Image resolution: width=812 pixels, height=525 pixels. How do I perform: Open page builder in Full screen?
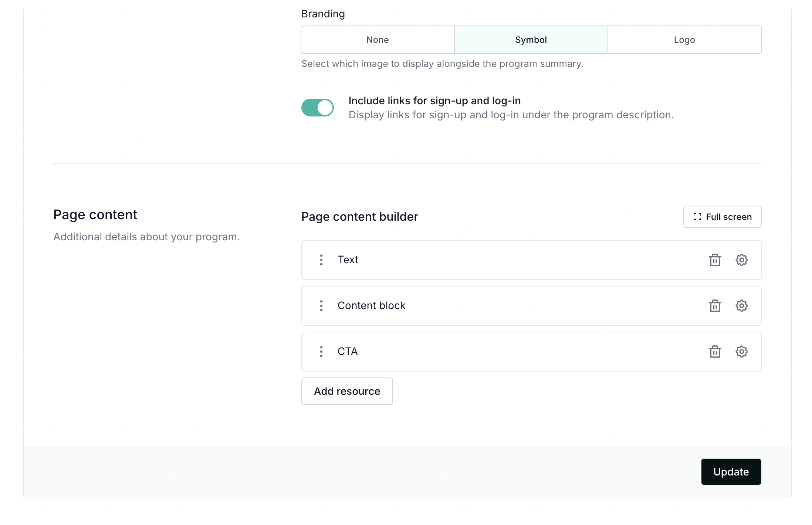(x=722, y=217)
